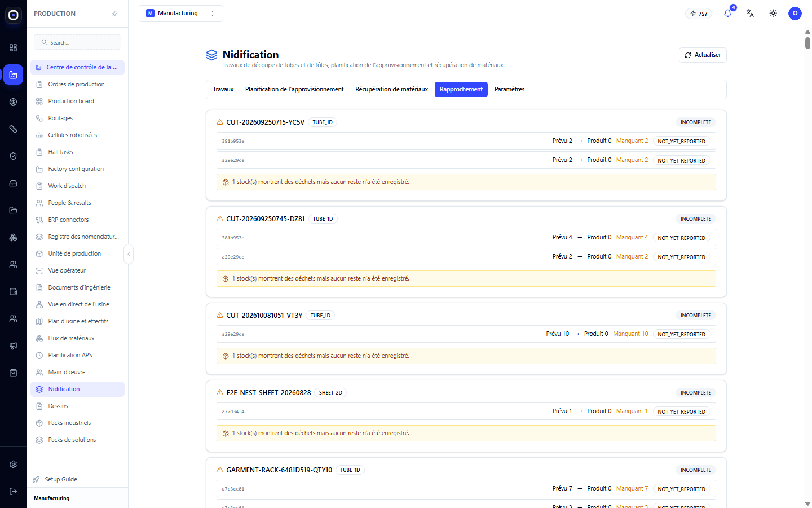Click the INCOMPLETE badge of CUT-202610081051-VT3Y
Image resolution: width=812 pixels, height=508 pixels.
696,316
